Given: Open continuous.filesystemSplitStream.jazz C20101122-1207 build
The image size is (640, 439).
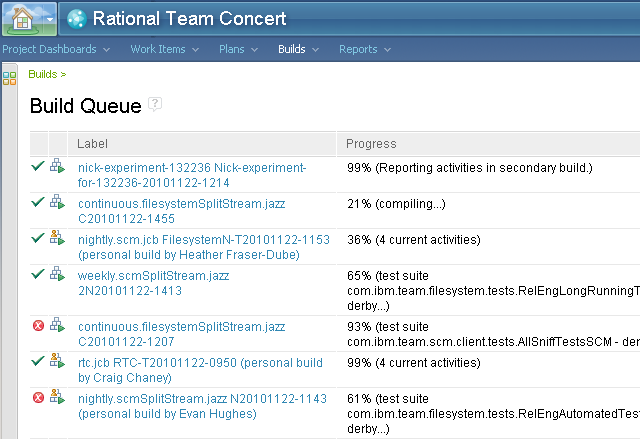Looking at the screenshot, I should 181,334.
